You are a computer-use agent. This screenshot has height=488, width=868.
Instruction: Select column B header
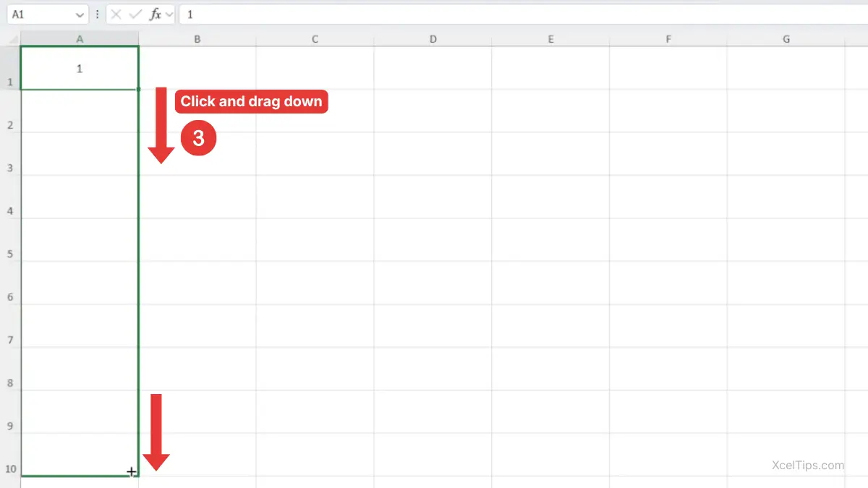197,39
